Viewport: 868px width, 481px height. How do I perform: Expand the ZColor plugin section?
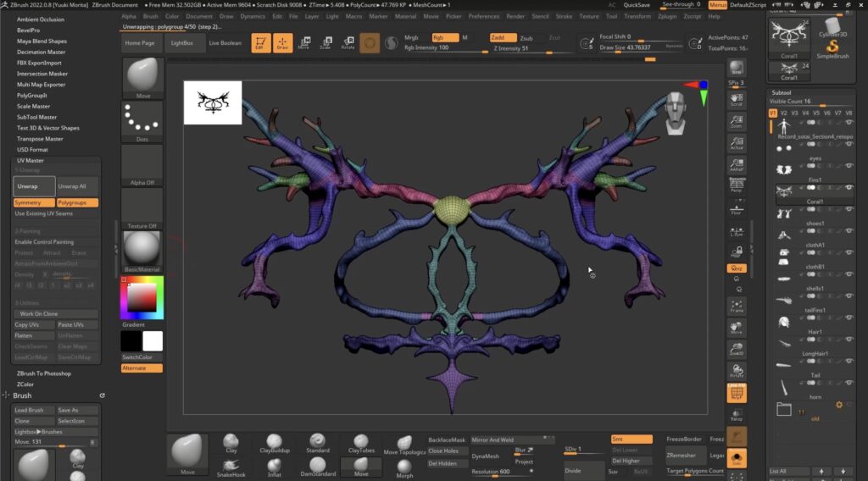click(25, 384)
